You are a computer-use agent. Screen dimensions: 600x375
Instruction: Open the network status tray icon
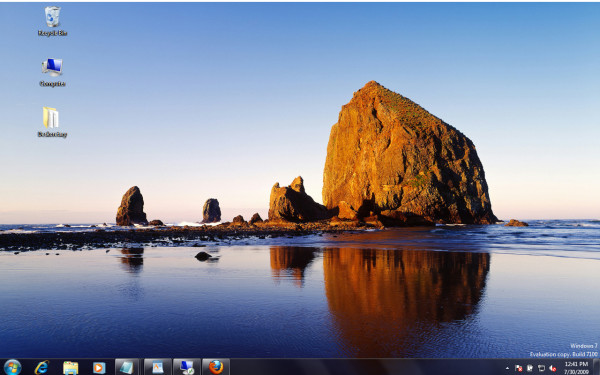(541, 368)
